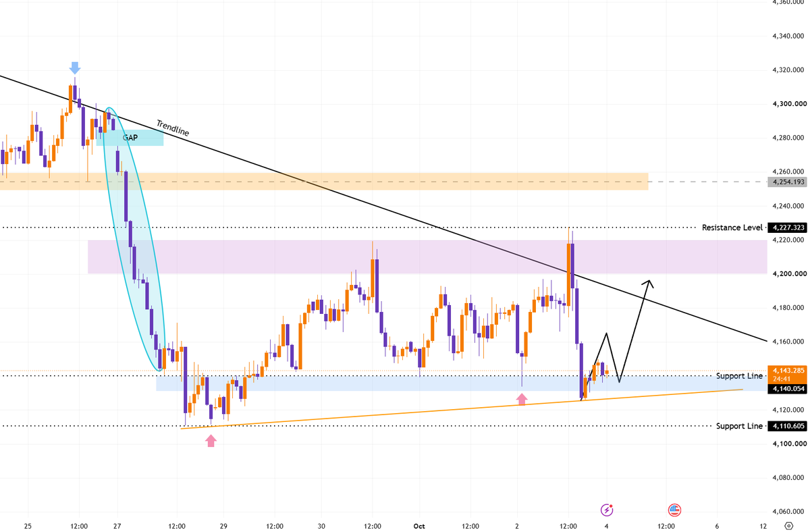This screenshot has height=532, width=810.
Task: Click the "GAP" text label
Action: (130, 136)
